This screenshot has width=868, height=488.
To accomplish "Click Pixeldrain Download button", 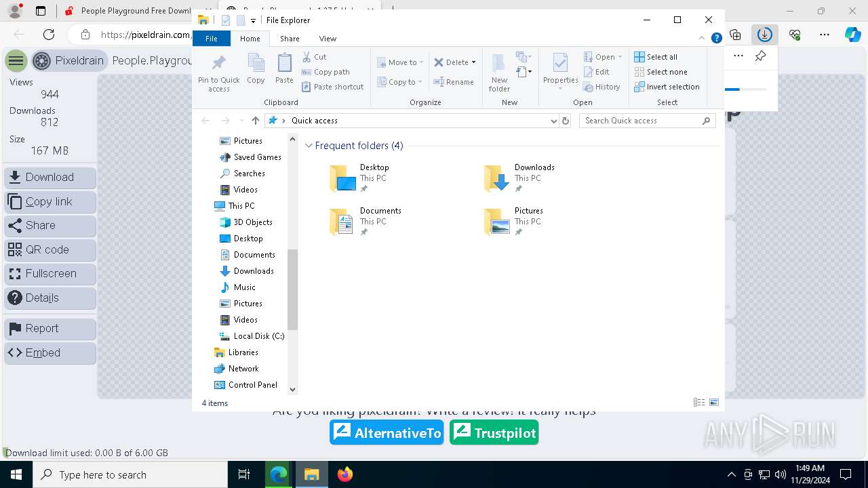I will pyautogui.click(x=50, y=178).
